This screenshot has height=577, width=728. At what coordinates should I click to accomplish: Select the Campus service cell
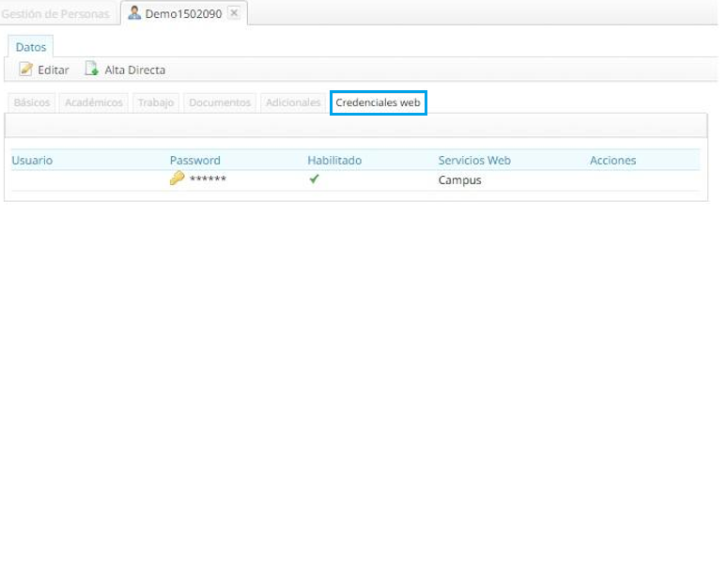pyautogui.click(x=459, y=179)
